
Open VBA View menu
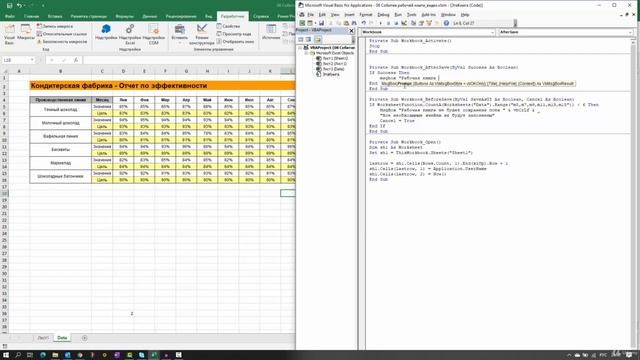coord(335,15)
